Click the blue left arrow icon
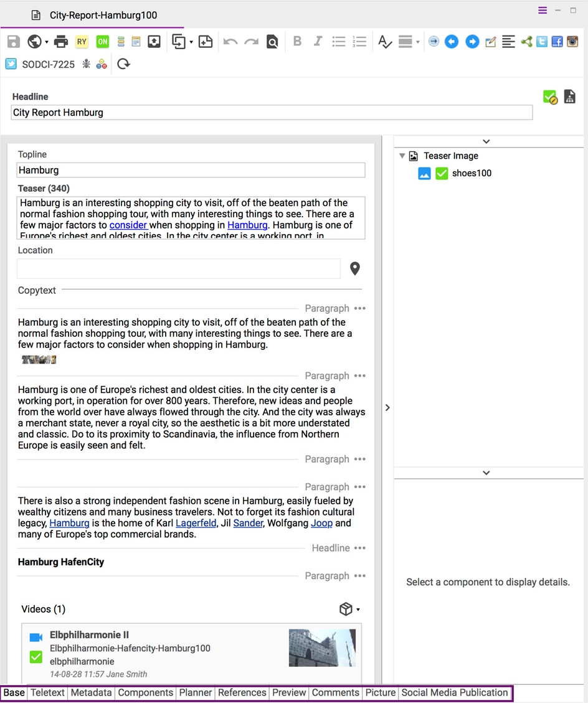 452,42
